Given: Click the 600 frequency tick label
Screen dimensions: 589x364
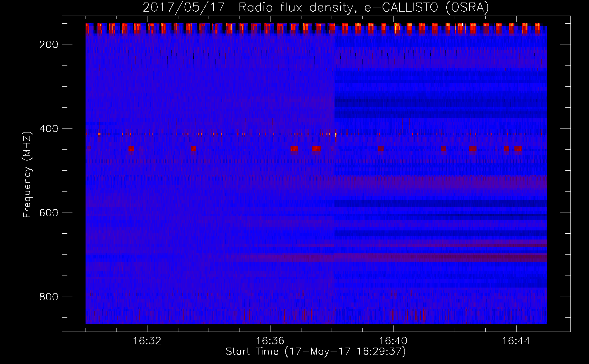Looking at the screenshot, I should [49, 213].
